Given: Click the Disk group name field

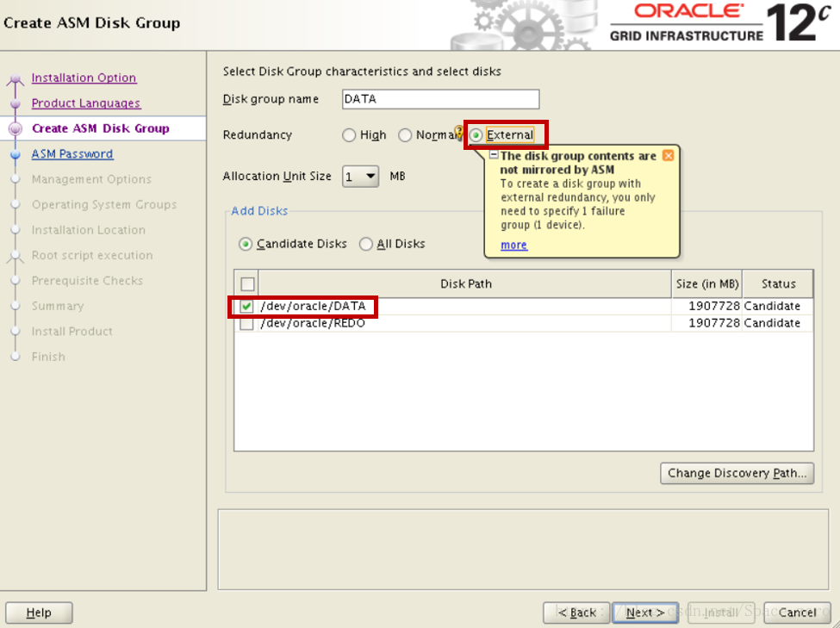Looking at the screenshot, I should click(x=440, y=99).
